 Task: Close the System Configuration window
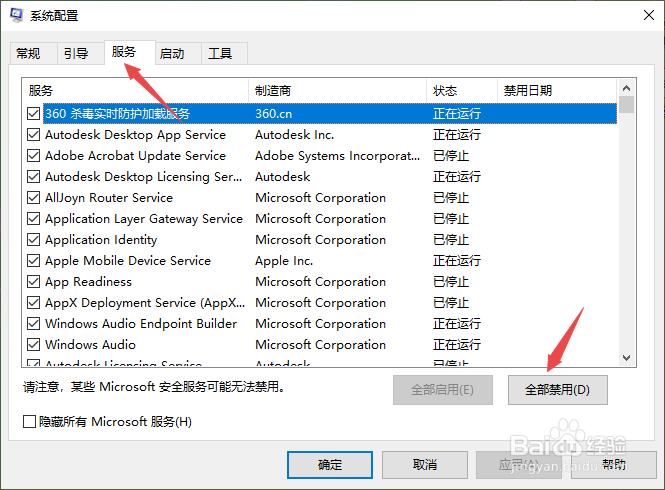click(641, 15)
